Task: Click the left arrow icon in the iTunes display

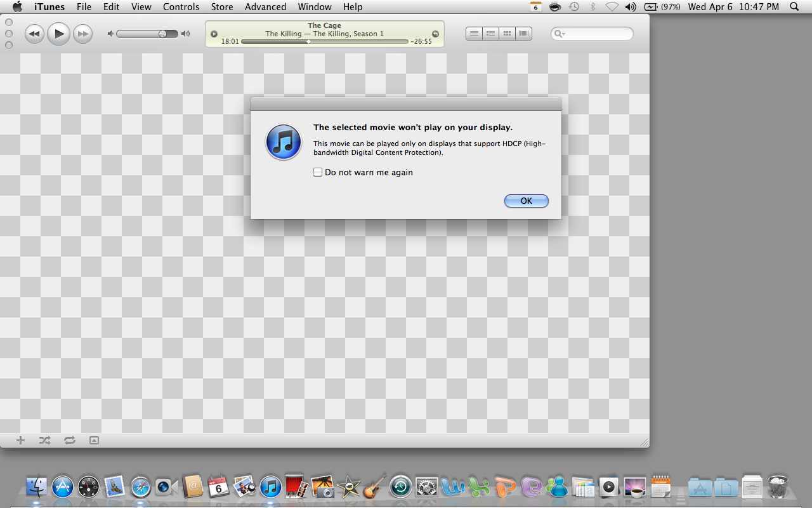Action: pos(214,34)
